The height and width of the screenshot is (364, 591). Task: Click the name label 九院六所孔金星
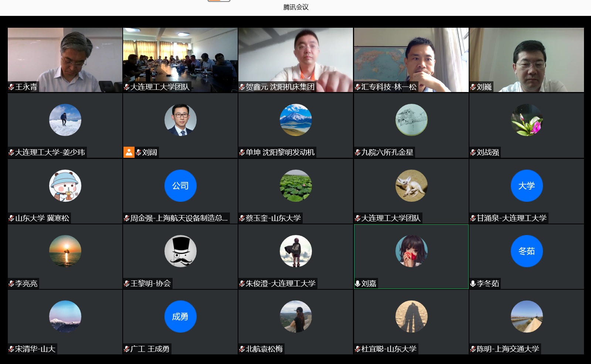click(x=387, y=152)
